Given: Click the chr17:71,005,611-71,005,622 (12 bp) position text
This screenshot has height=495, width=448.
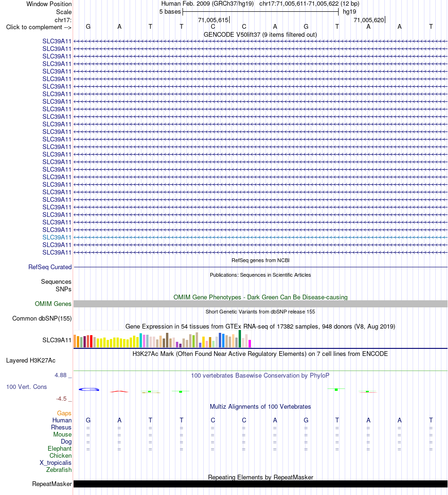Looking at the screenshot, I should coord(309,4).
